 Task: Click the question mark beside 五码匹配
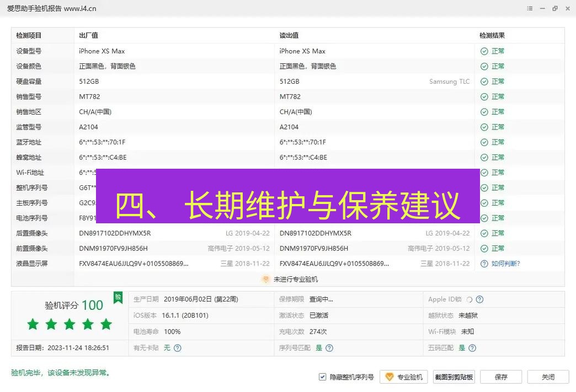[472, 347]
